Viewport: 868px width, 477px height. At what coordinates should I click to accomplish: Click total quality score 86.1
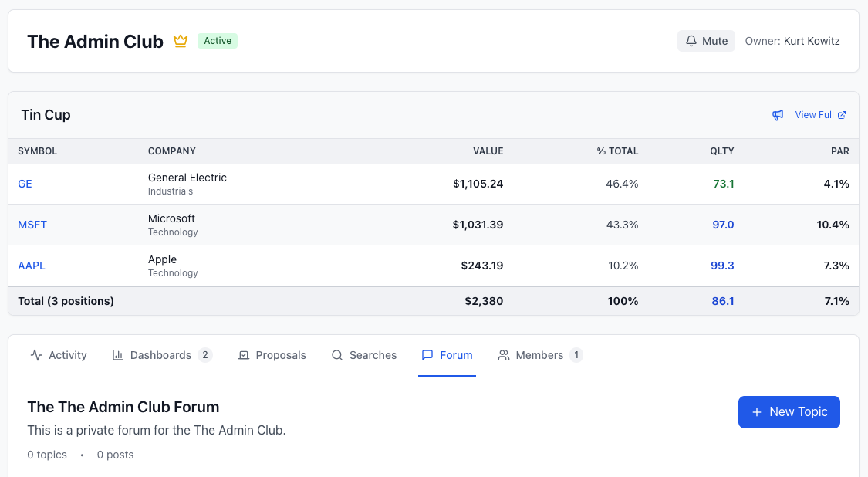[723, 301]
